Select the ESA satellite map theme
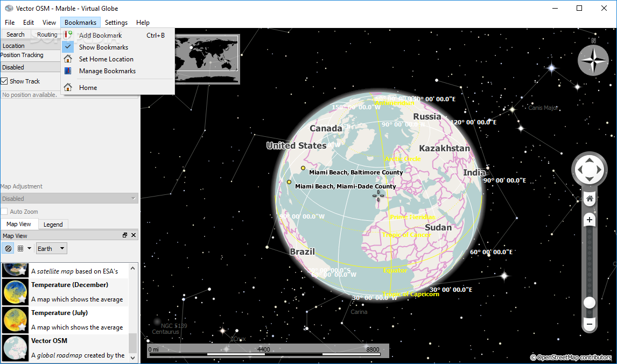The height and width of the screenshot is (364, 617). [x=65, y=271]
